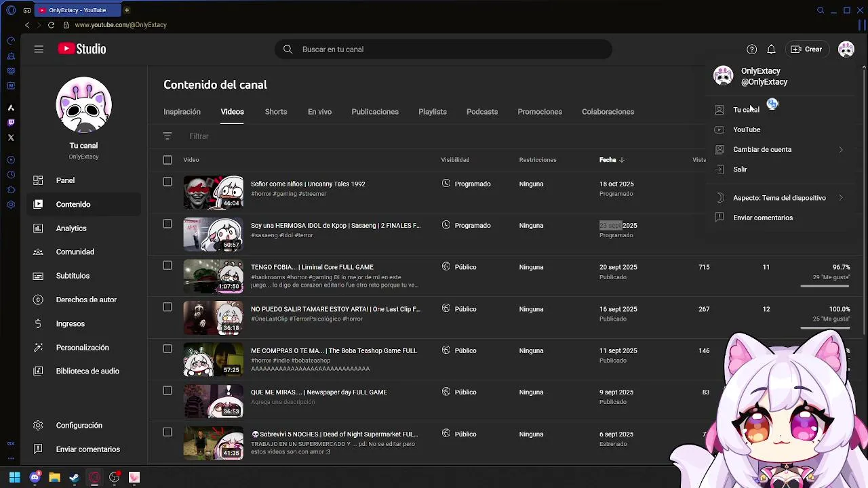Open the Windows Start menu
This screenshot has width=868, height=488.
(x=14, y=477)
